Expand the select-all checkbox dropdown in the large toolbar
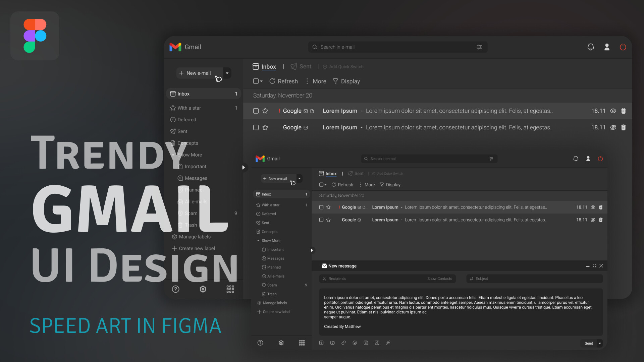 click(261, 81)
